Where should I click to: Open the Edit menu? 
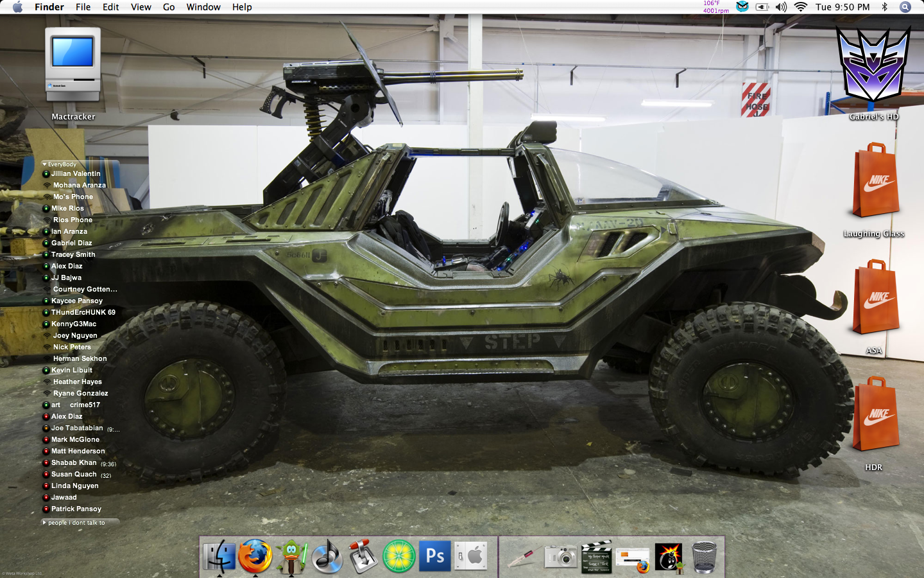111,7
